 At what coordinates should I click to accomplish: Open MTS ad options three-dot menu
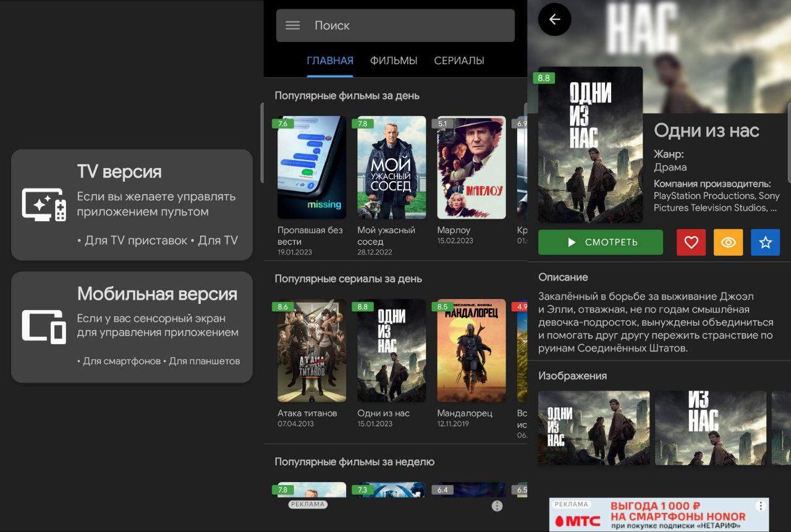click(x=761, y=506)
